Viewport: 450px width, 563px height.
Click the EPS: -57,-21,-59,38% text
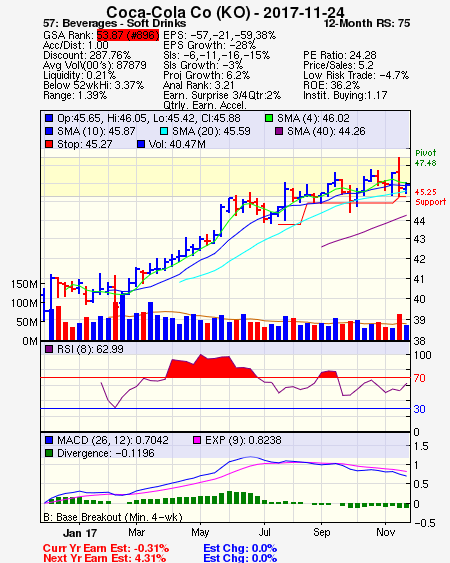point(219,35)
